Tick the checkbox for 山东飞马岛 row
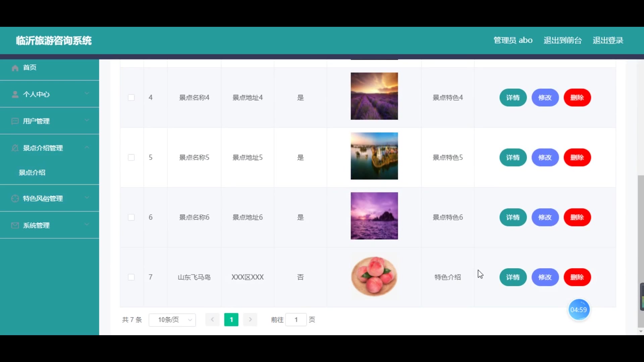Viewport: 644px width, 362px height. (x=131, y=277)
